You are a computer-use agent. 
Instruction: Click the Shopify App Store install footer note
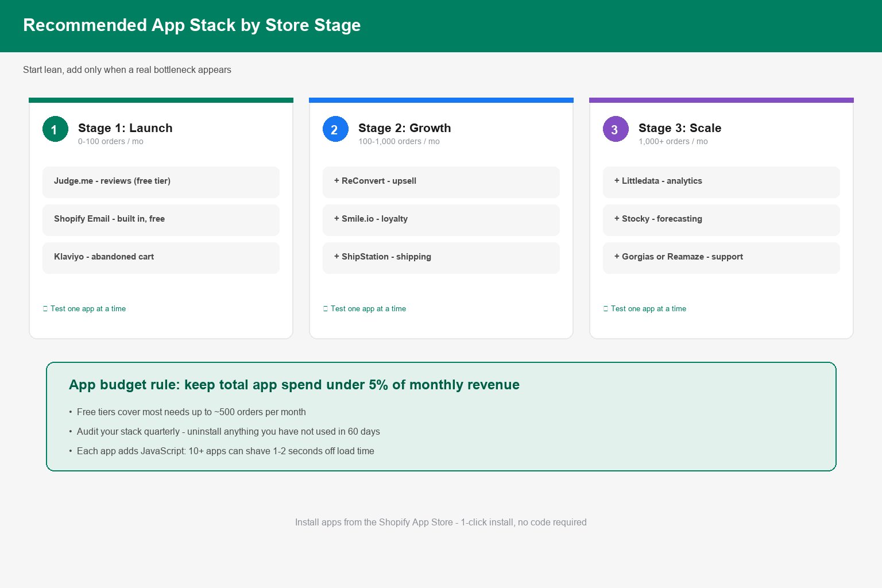(x=441, y=522)
